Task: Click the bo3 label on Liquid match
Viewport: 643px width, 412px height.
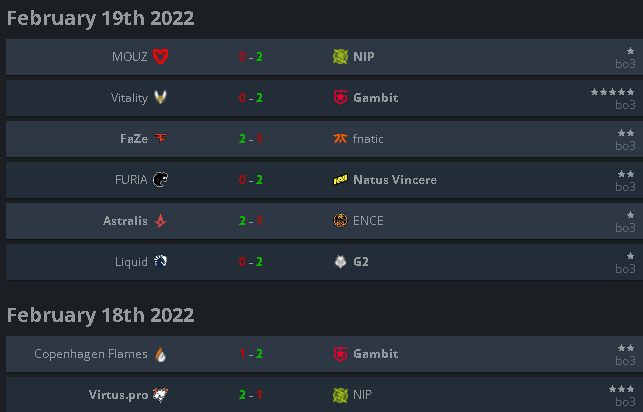Action: 625,269
